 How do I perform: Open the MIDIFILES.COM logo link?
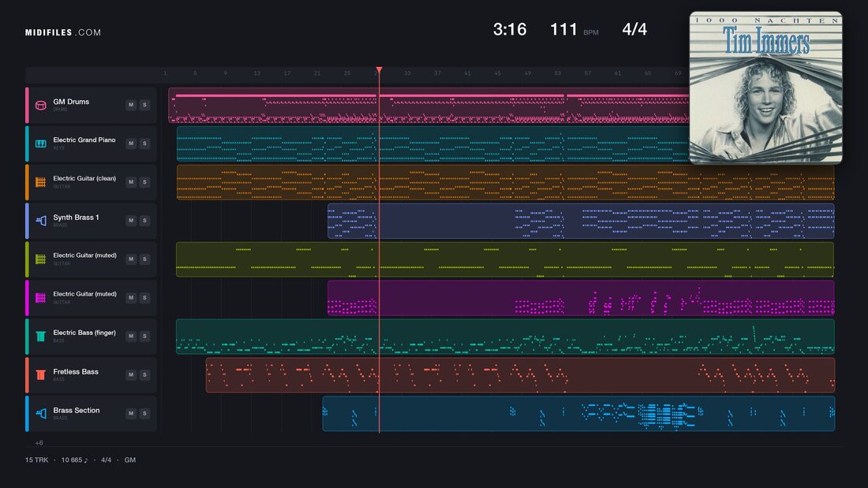(63, 32)
